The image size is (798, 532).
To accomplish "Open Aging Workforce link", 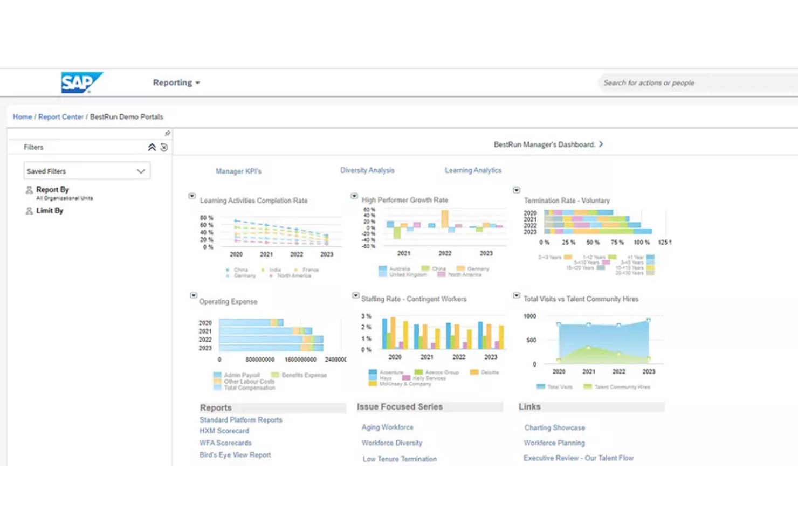I will click(387, 427).
